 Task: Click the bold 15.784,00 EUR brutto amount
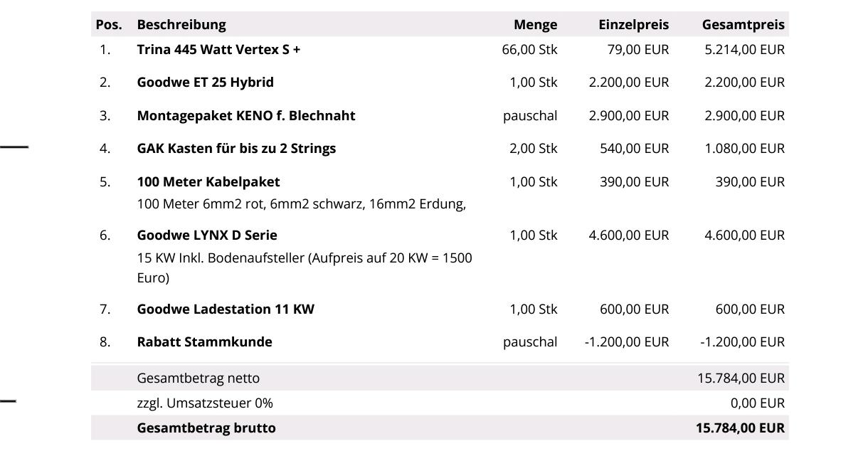[740, 428]
